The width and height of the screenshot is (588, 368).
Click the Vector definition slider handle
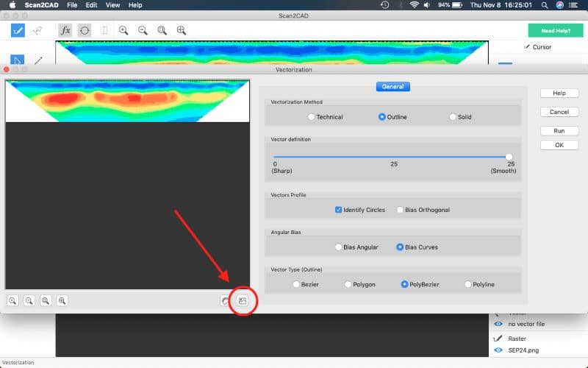(509, 157)
